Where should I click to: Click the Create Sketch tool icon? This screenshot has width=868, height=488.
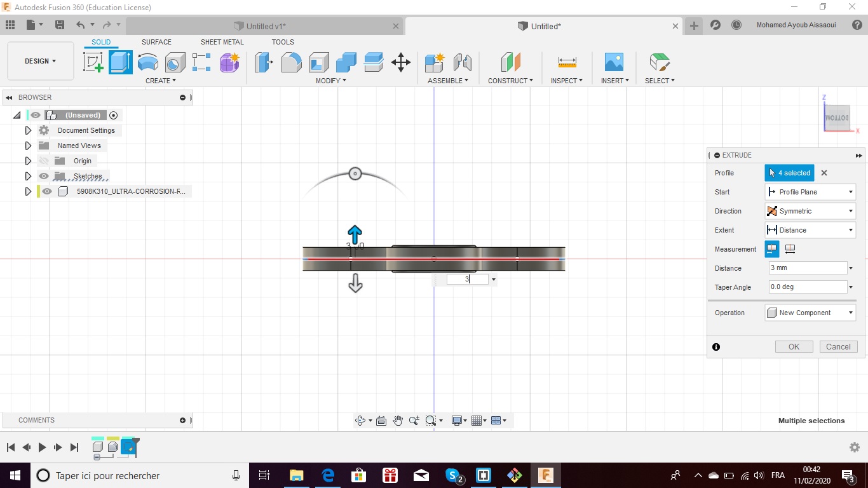(x=93, y=62)
